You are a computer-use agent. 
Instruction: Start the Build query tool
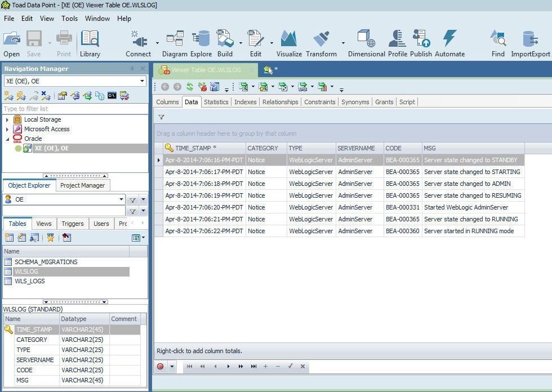tap(225, 43)
